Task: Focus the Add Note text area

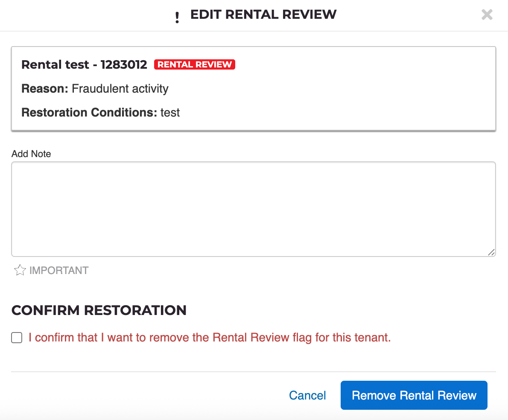Action: (253, 209)
